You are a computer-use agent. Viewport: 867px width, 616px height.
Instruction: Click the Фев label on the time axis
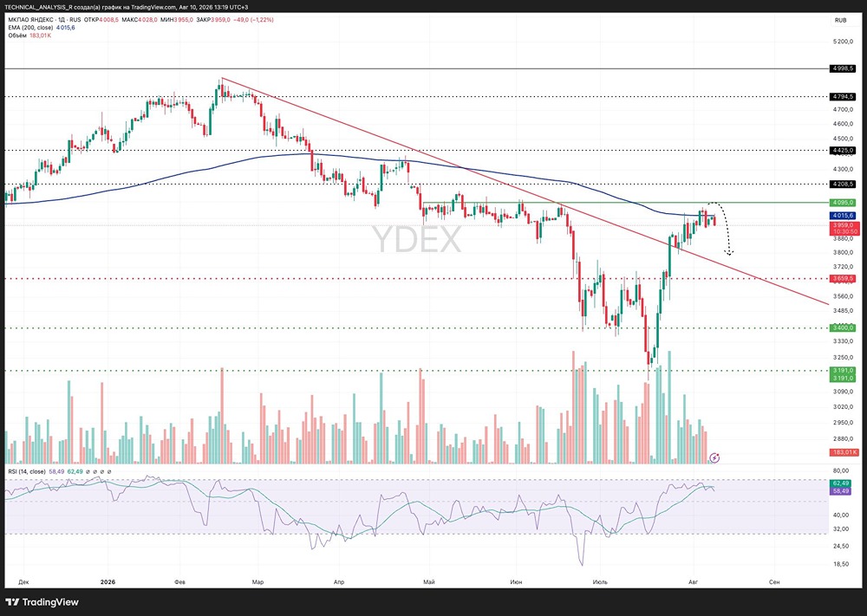click(179, 581)
